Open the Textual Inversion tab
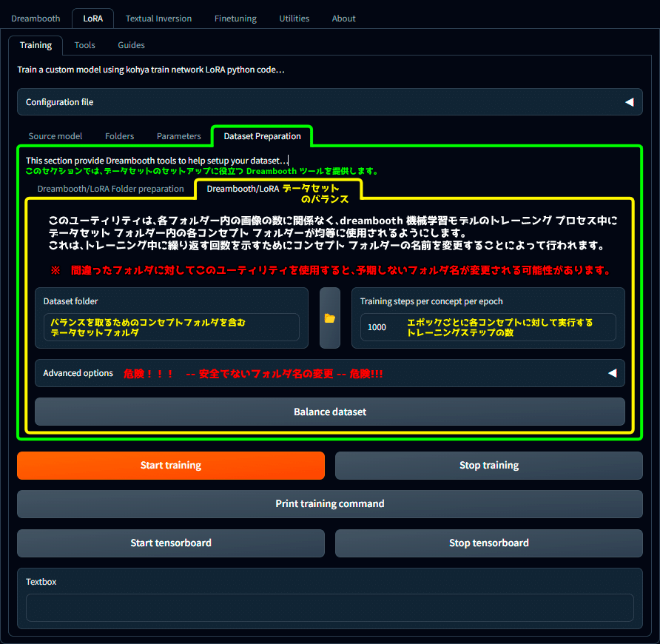Viewport: 660px width, 644px height. (x=158, y=19)
